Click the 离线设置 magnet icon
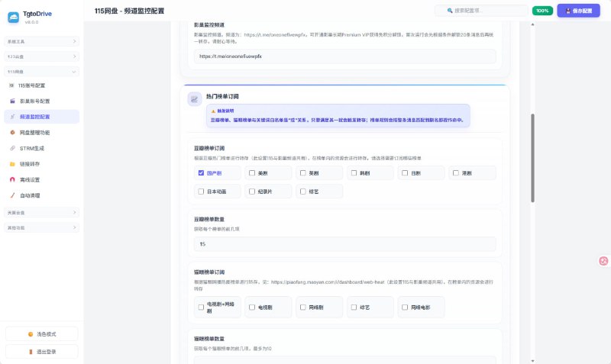Viewport: 611px width, 364px height. (12, 180)
